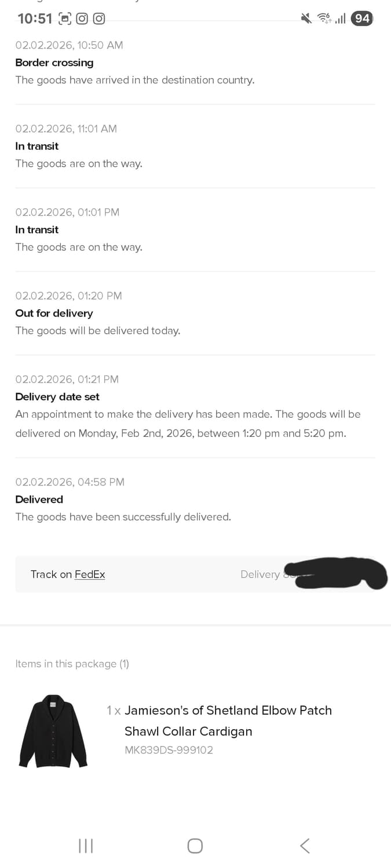
Task: Tap the muted sound status icon
Action: [306, 19]
